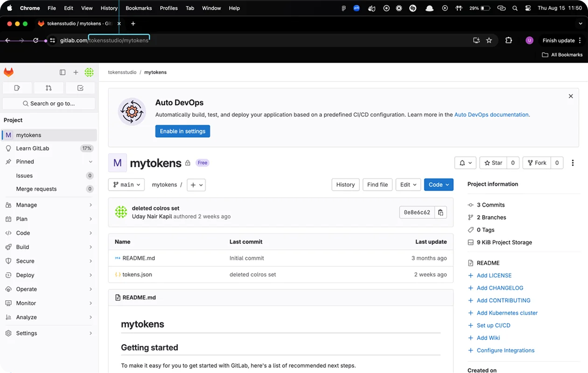Open the Apple menu
Screen dimensions: 588x373
point(9,8)
